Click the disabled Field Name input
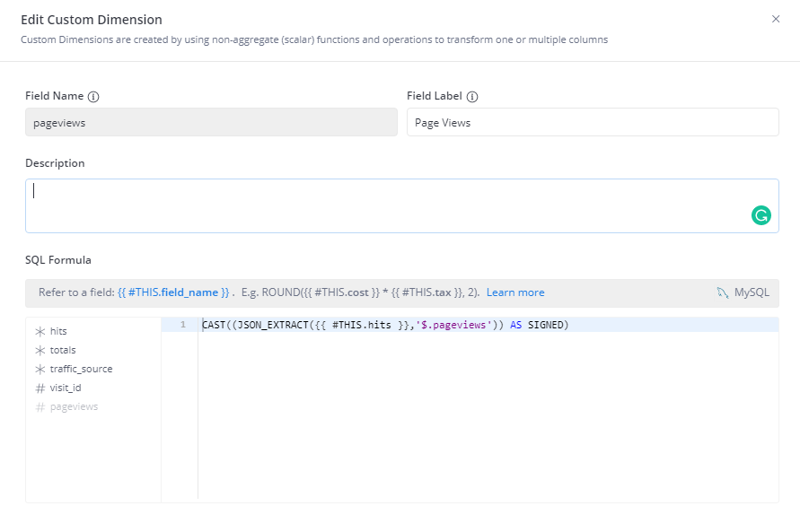Image resolution: width=800 pixels, height=532 pixels. (x=211, y=123)
